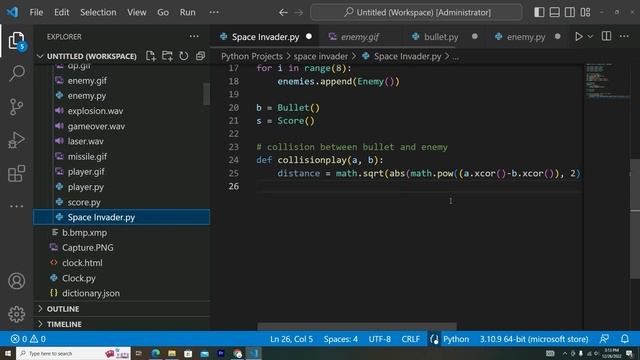Change indentation Spaces: 4 setting
Screen dimensions: 640x360
(x=340, y=339)
